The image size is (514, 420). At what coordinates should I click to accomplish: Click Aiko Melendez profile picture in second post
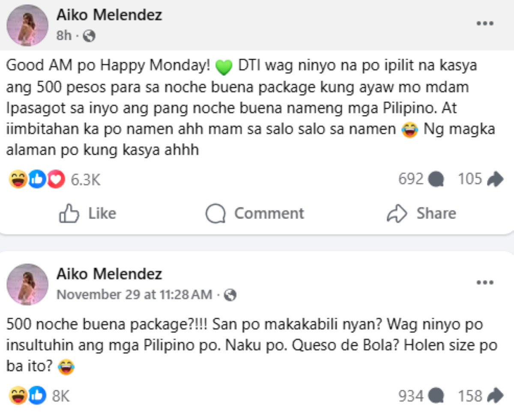coord(28,284)
